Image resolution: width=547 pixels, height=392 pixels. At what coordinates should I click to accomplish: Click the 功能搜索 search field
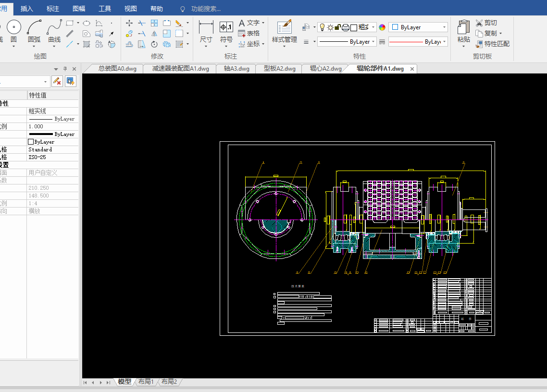pyautogui.click(x=206, y=9)
